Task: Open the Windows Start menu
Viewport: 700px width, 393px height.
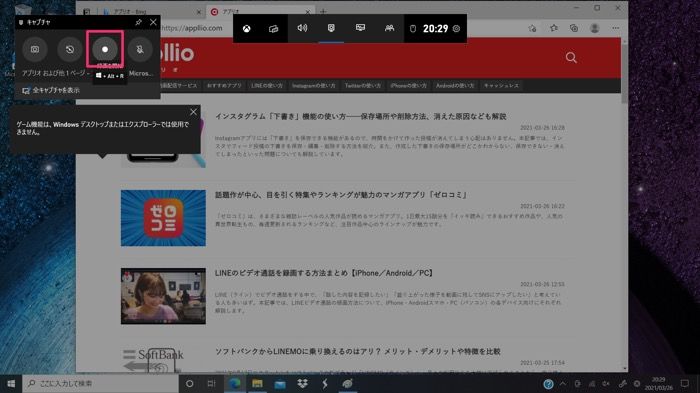Action: click(x=11, y=384)
